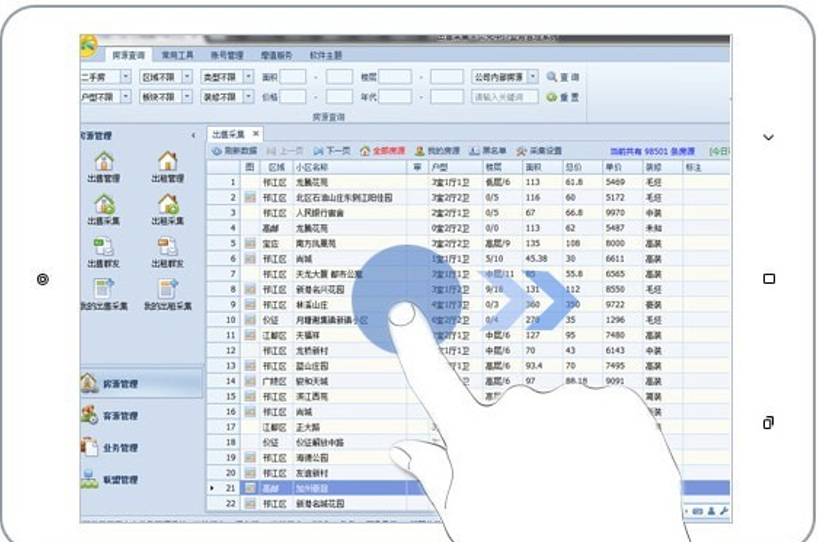The image size is (818, 542).
Task: Select the row with 海德公园
Action: click(x=468, y=457)
